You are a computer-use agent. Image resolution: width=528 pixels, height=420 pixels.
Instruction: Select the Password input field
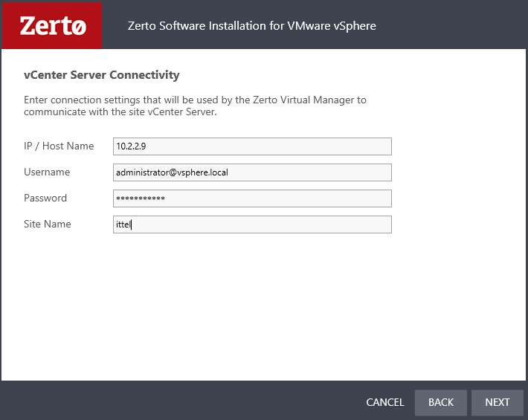252,198
